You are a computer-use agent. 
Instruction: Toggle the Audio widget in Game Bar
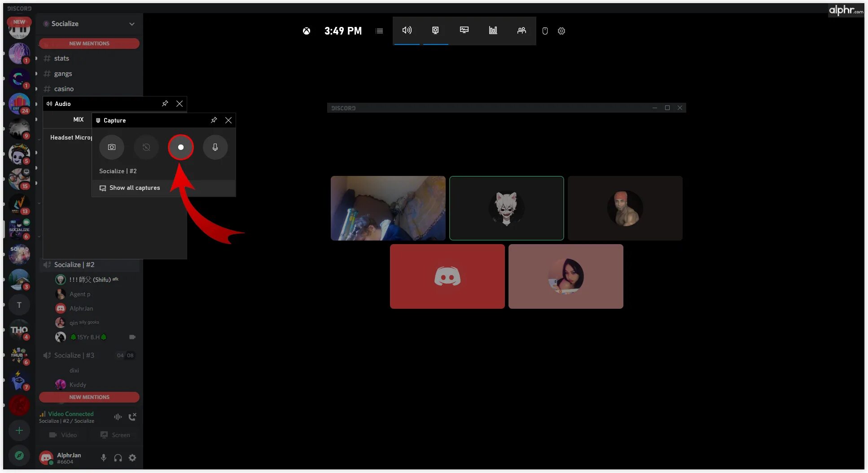point(407,31)
